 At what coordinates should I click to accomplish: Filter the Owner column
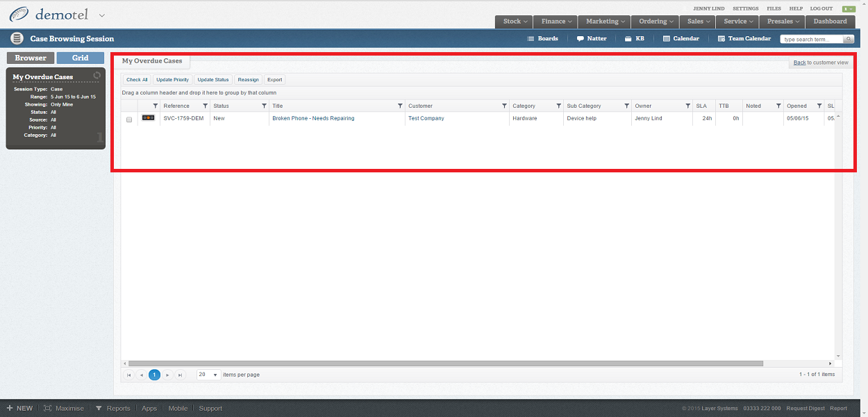tap(687, 106)
